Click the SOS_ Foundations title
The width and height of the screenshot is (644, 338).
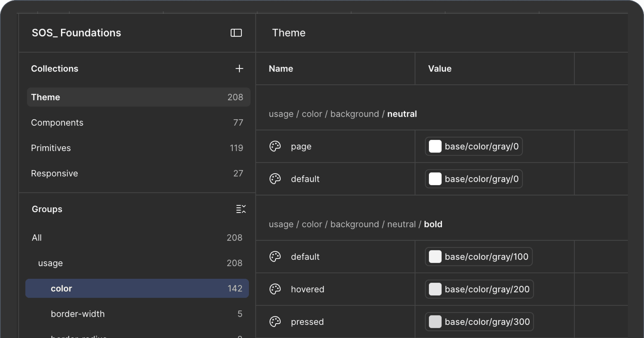pos(76,33)
